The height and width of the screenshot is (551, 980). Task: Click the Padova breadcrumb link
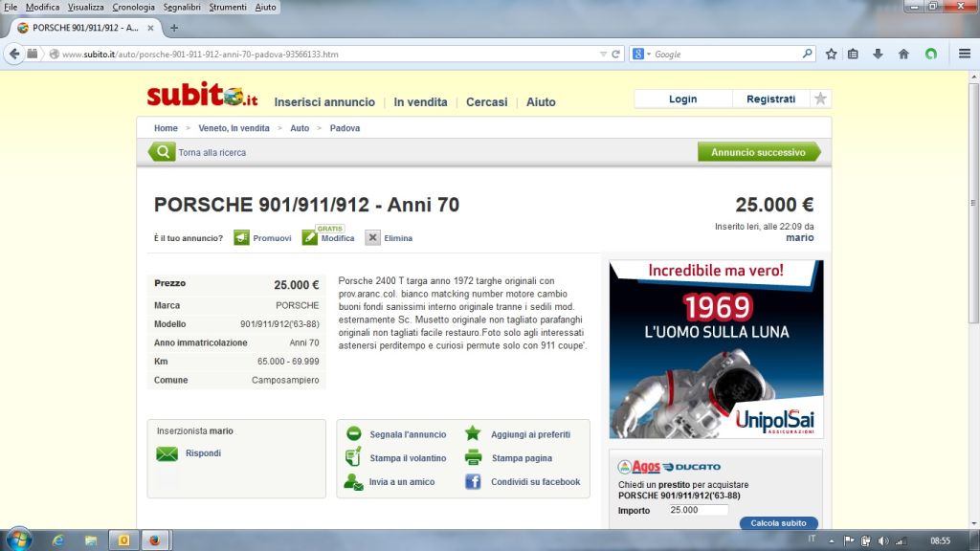point(345,128)
